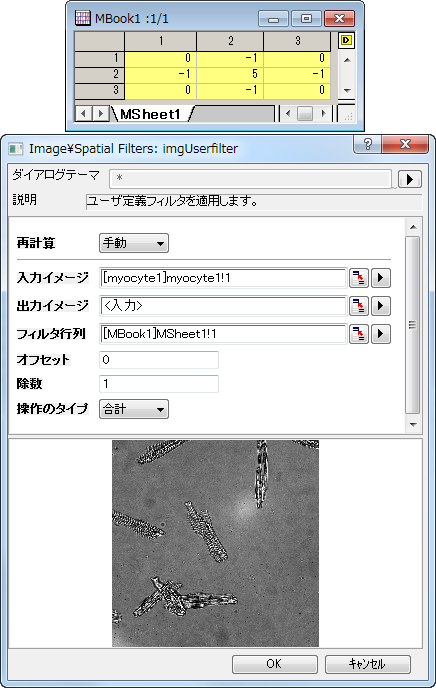Click the オフセット input field
This screenshot has width=436, height=688.
(159, 360)
